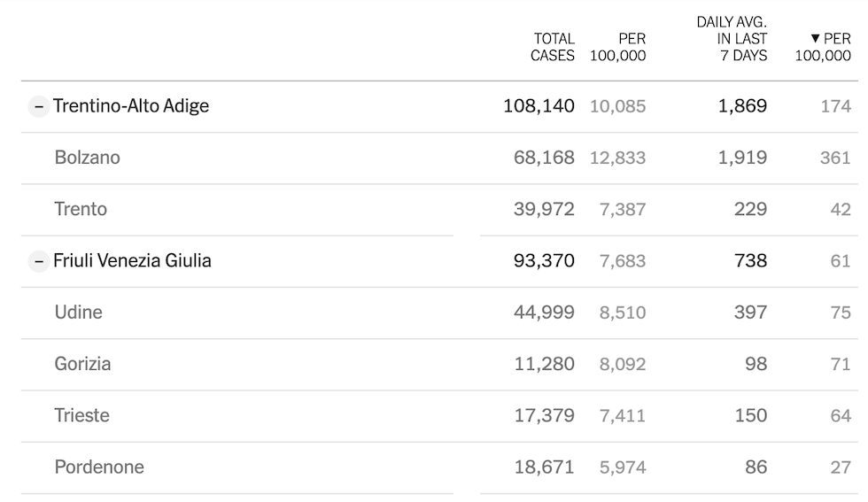Click Trentino-Alto Adige total cases 108,140
The width and height of the screenshot is (868, 502).
coord(539,106)
